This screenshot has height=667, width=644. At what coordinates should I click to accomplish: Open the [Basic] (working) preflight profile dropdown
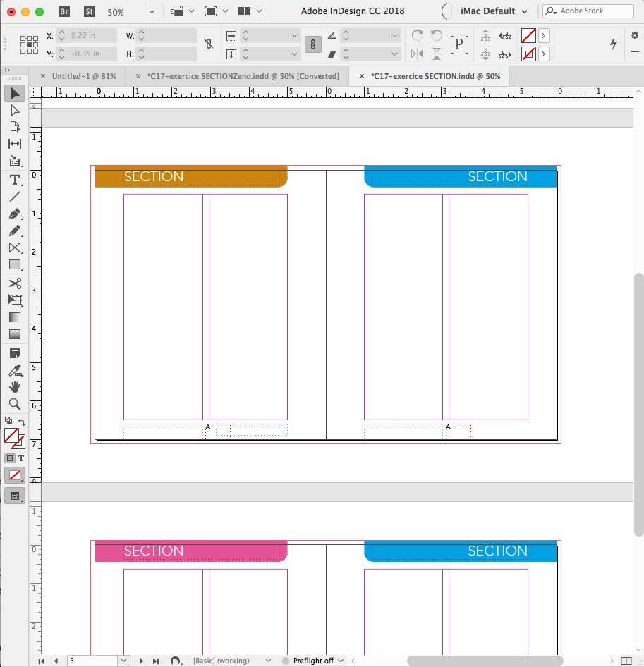[268, 661]
